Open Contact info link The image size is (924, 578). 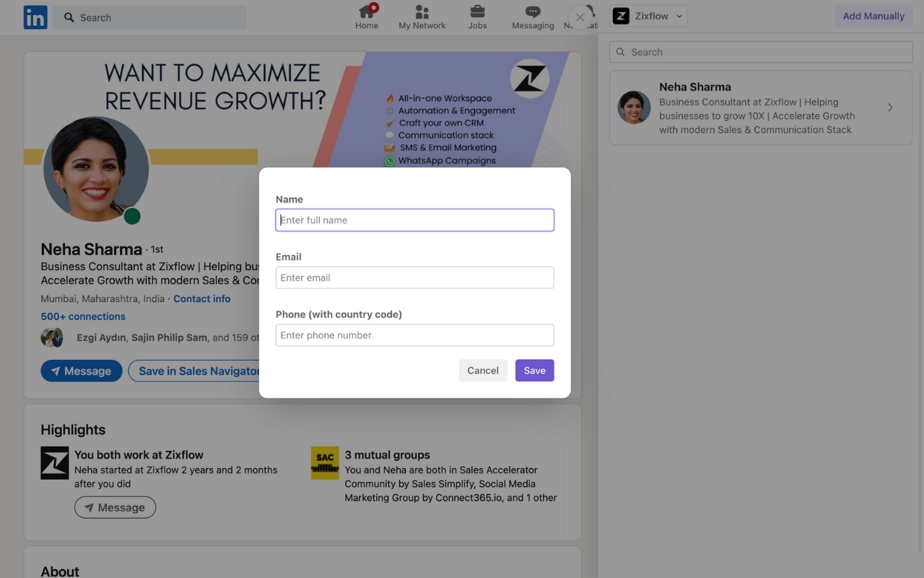201,298
